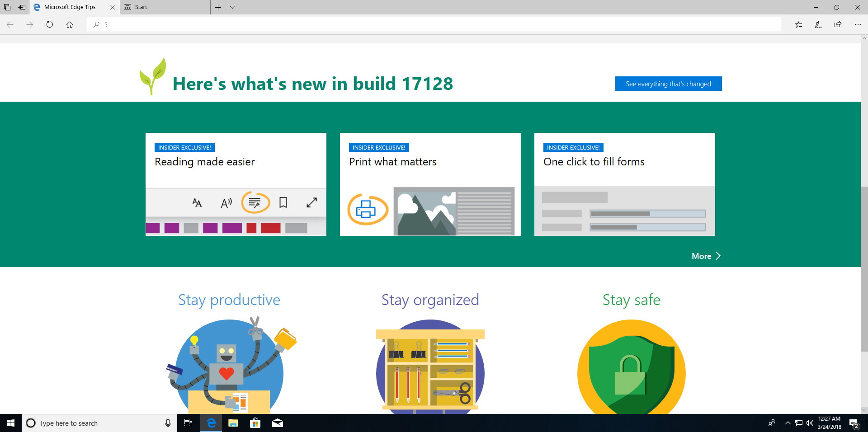868x432 pixels.
Task: Set these tabs aside icon
Action: (22, 7)
